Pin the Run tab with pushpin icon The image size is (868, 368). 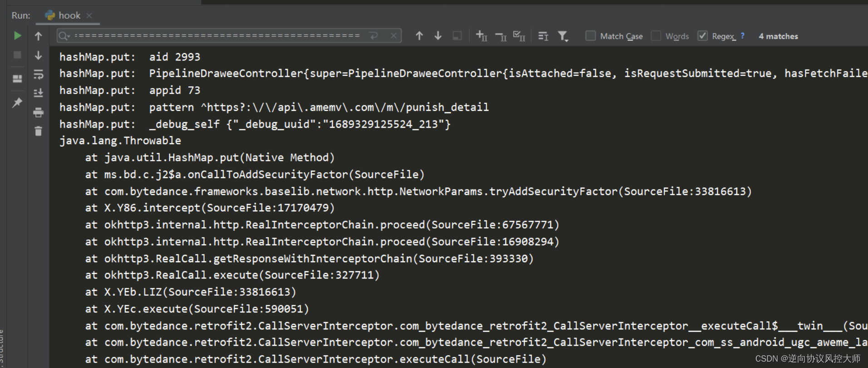pyautogui.click(x=17, y=102)
